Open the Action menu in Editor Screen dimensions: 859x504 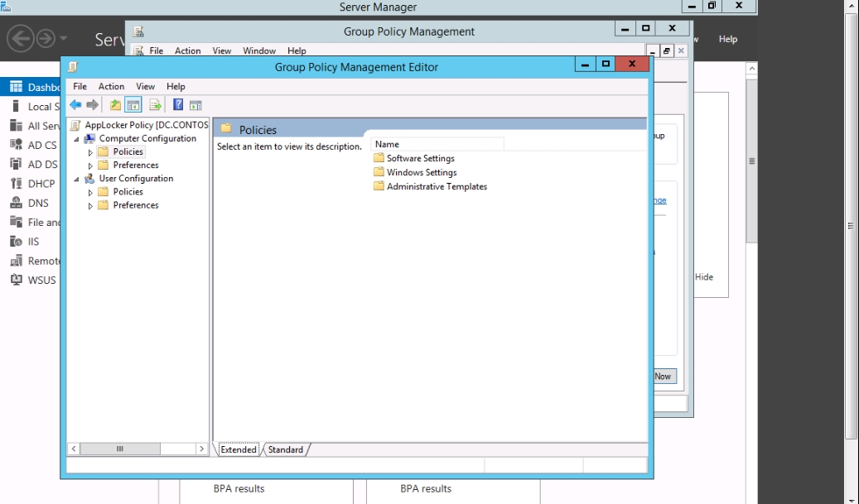(111, 86)
